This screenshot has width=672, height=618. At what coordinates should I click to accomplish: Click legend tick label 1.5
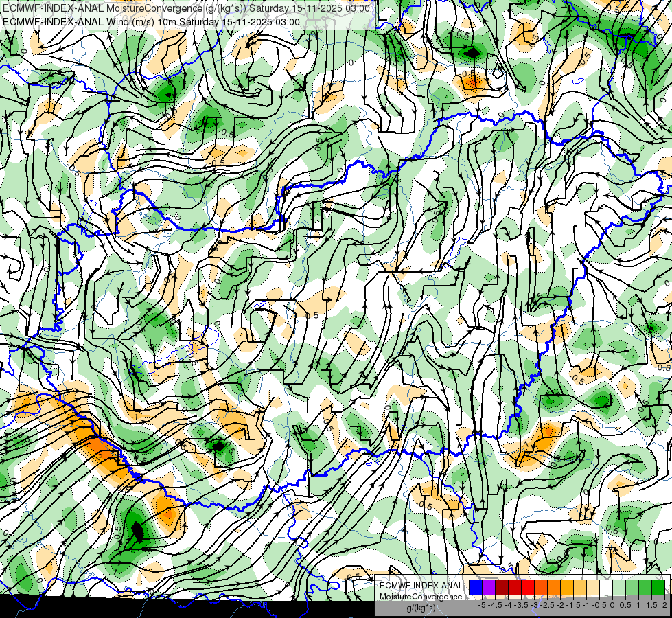[x=651, y=605]
